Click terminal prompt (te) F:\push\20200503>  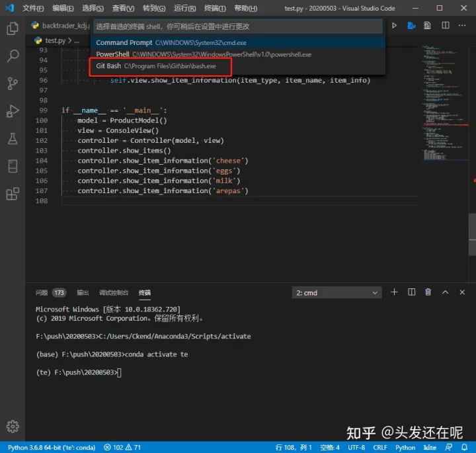77,372
